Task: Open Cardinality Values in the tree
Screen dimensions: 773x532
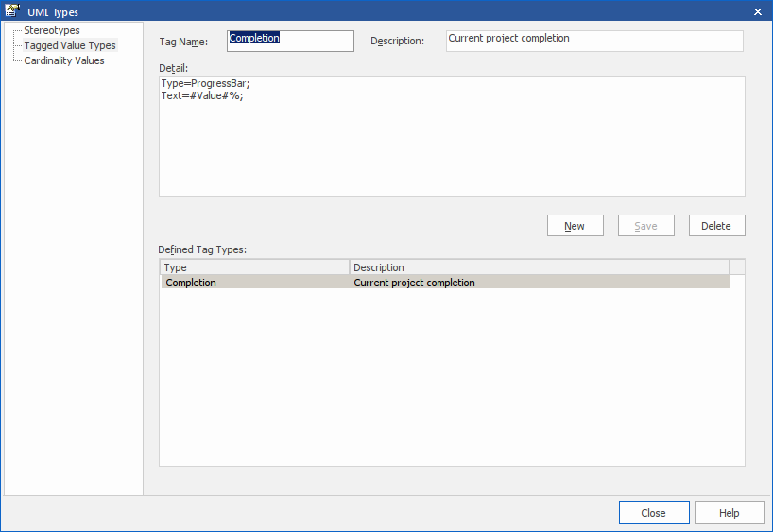Action: [x=64, y=60]
